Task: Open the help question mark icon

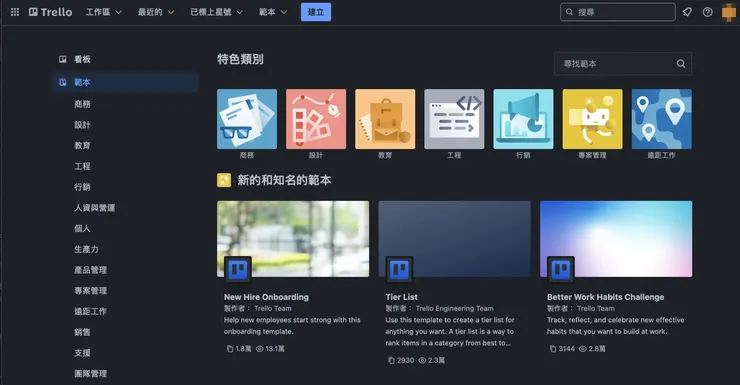Action: point(707,12)
